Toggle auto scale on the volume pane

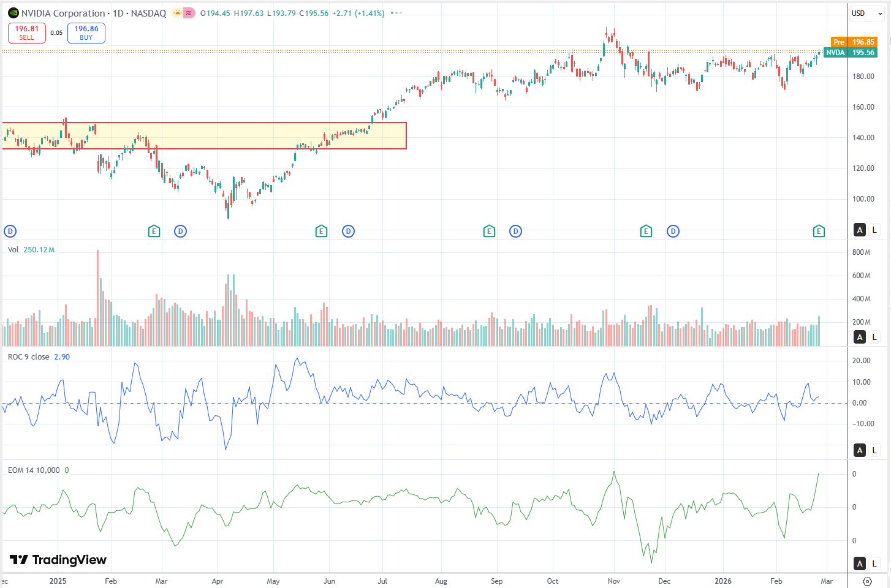(860, 337)
